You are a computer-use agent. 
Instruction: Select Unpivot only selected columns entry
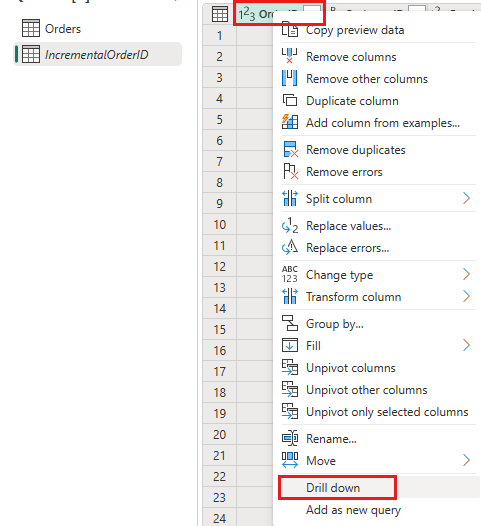coord(378,412)
